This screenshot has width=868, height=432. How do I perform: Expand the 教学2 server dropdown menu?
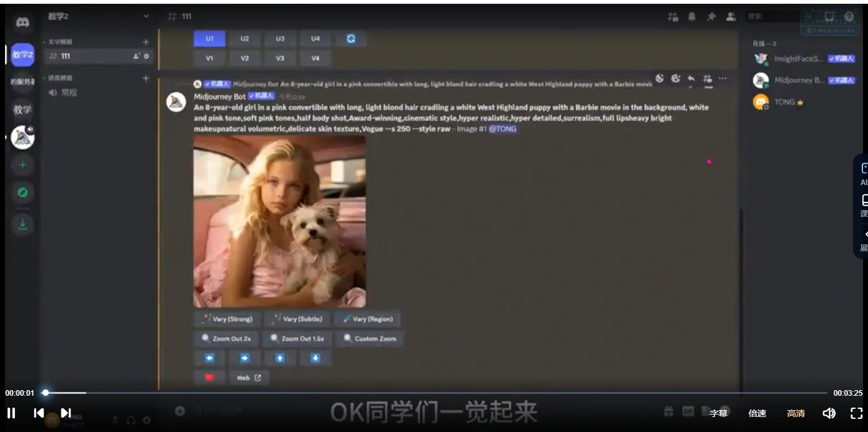pyautogui.click(x=145, y=16)
